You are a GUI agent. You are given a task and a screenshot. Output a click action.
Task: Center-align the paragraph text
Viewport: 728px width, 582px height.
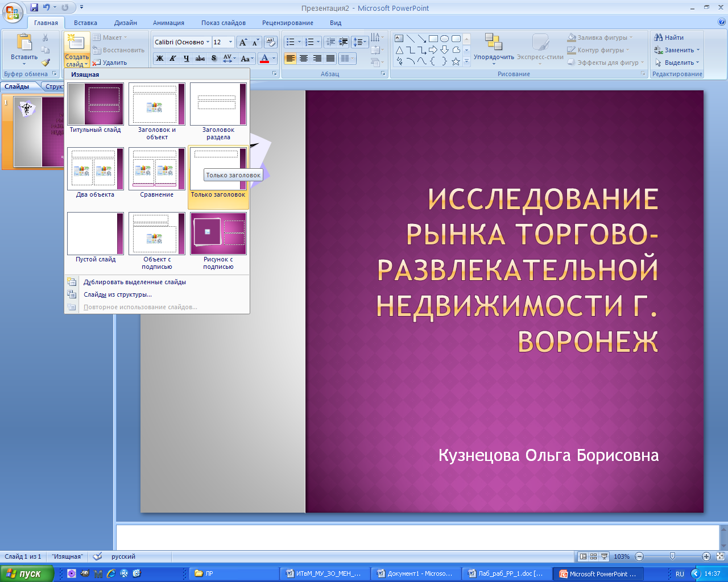point(304,59)
